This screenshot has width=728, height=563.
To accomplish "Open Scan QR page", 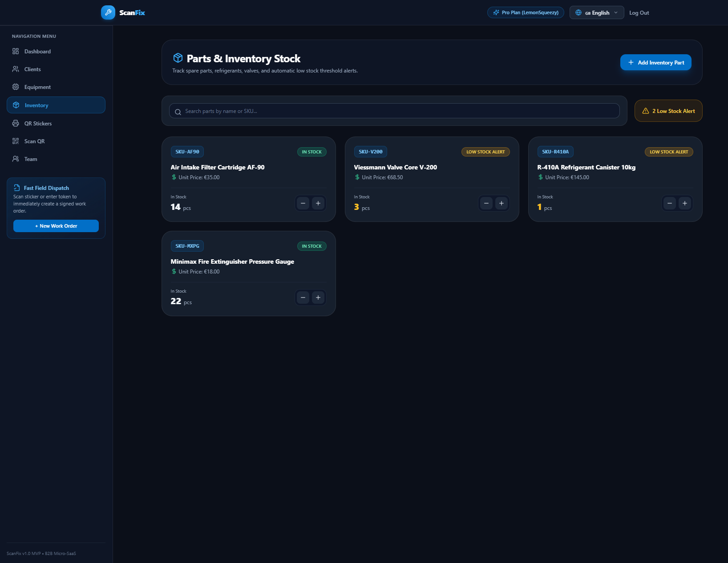I will 56,141.
